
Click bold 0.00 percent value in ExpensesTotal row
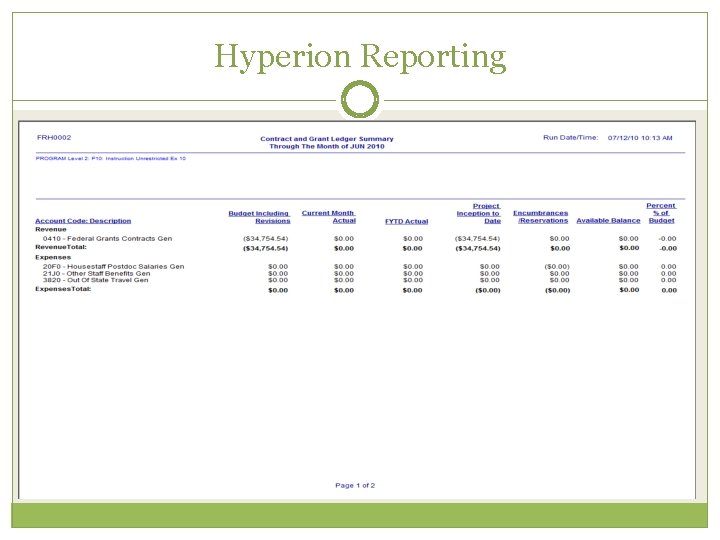pos(669,290)
